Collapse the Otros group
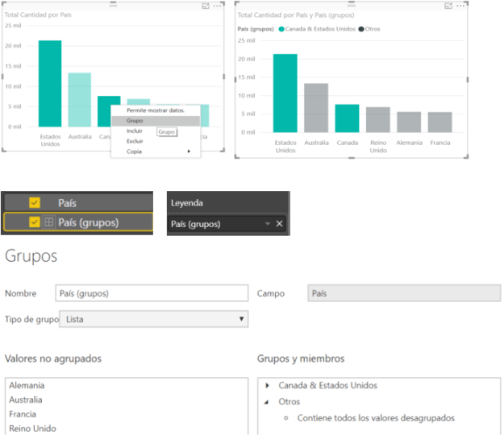 [267, 401]
